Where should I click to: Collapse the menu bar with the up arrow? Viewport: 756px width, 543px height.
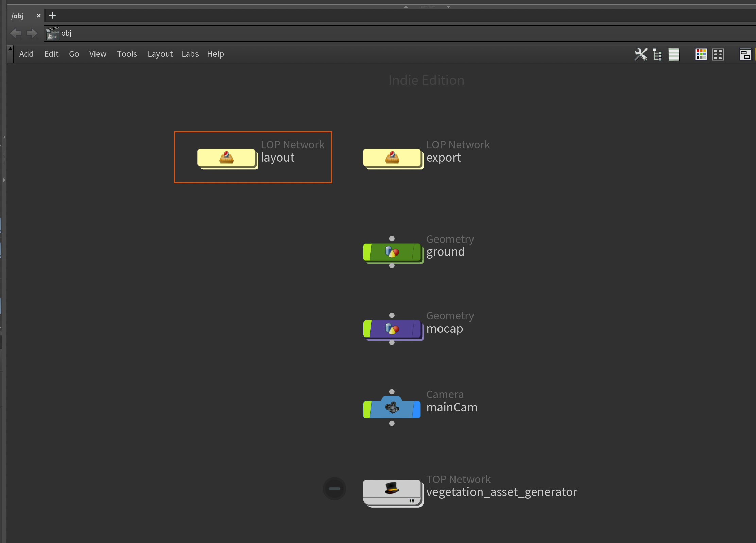(x=10, y=49)
